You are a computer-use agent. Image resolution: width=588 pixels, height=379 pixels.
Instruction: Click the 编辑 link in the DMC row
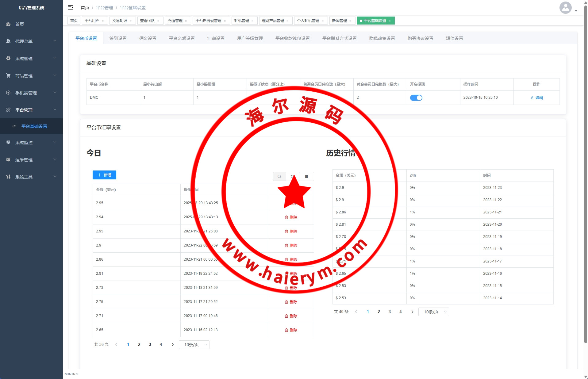click(x=536, y=98)
